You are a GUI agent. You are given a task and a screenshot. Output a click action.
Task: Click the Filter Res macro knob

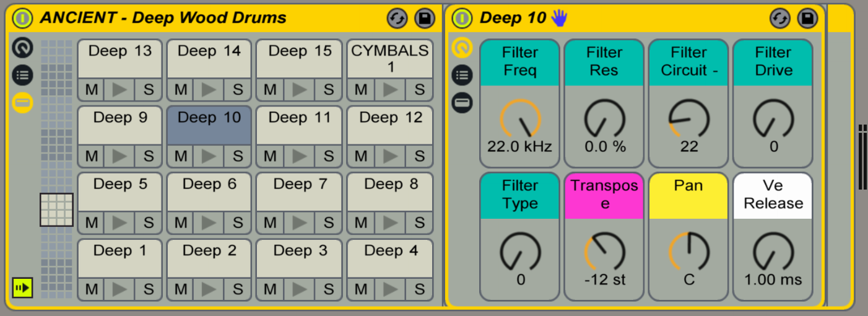tap(604, 119)
